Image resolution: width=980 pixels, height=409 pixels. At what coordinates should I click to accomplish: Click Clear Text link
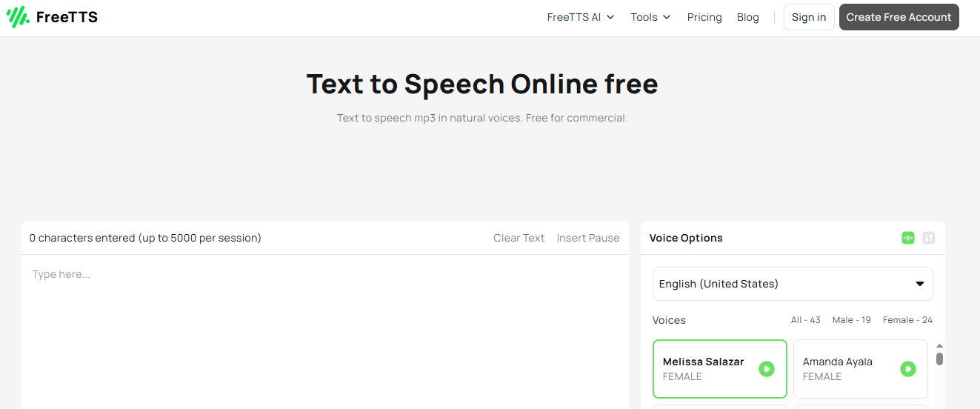click(519, 238)
